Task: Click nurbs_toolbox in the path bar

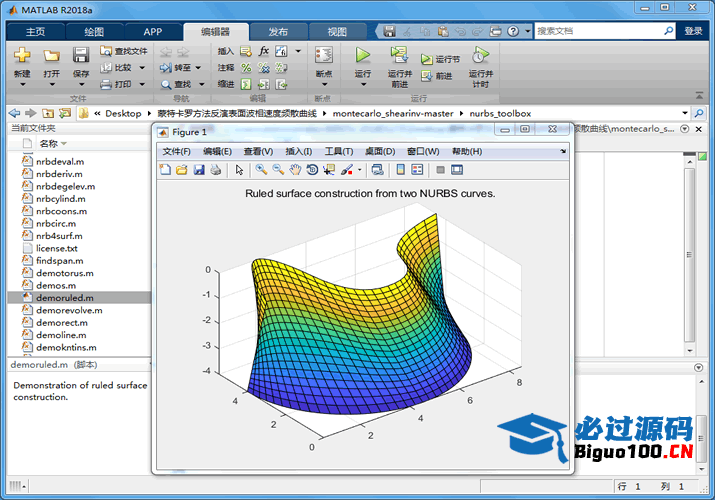Action: click(x=500, y=113)
